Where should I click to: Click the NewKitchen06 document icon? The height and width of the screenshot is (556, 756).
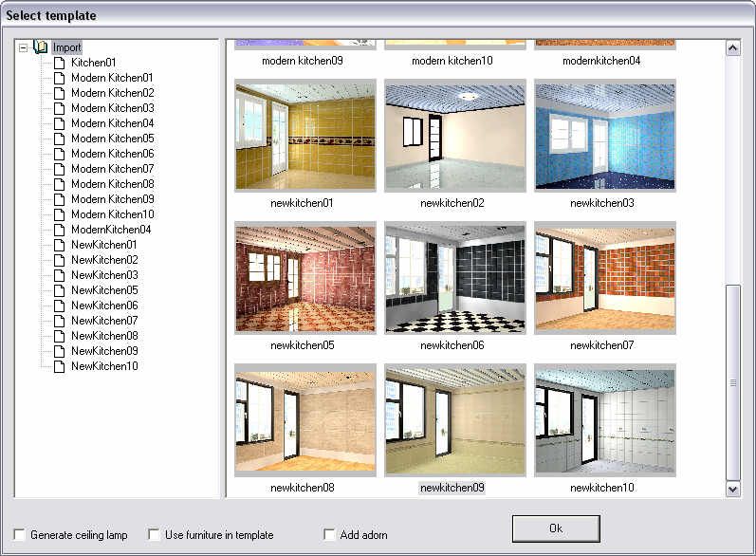(x=60, y=306)
